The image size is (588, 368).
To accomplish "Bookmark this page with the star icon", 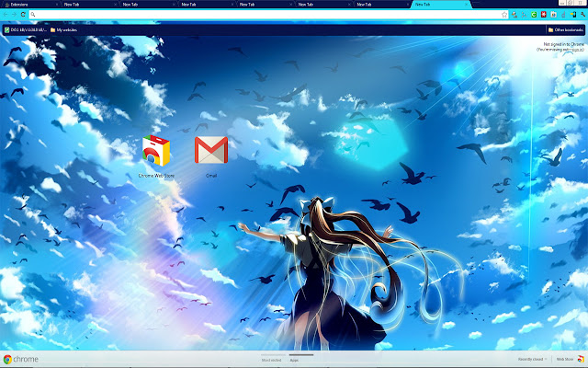I will pyautogui.click(x=504, y=15).
